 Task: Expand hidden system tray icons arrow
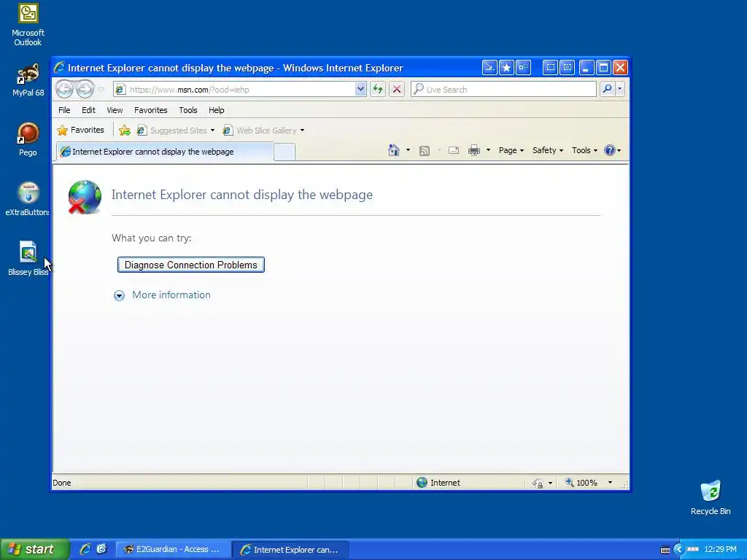pyautogui.click(x=678, y=550)
